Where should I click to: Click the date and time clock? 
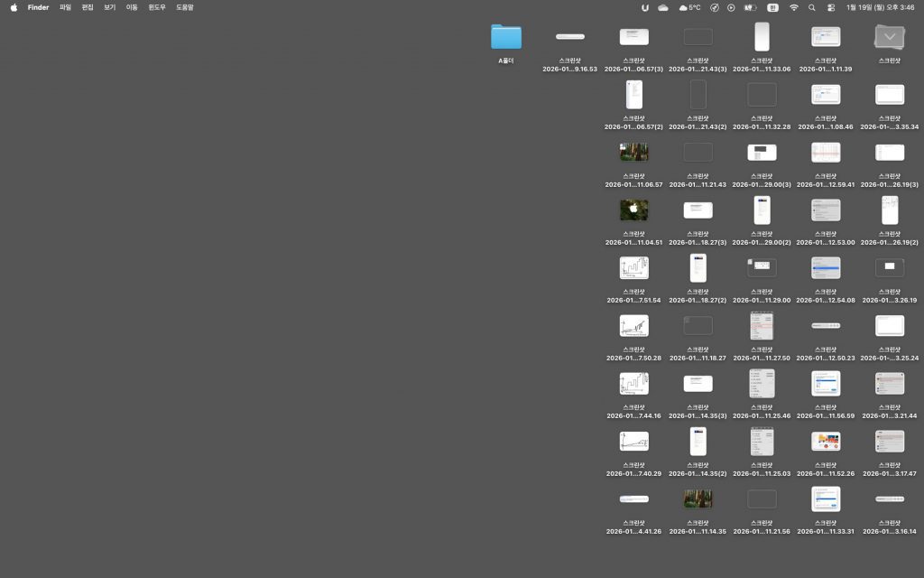(x=880, y=7)
